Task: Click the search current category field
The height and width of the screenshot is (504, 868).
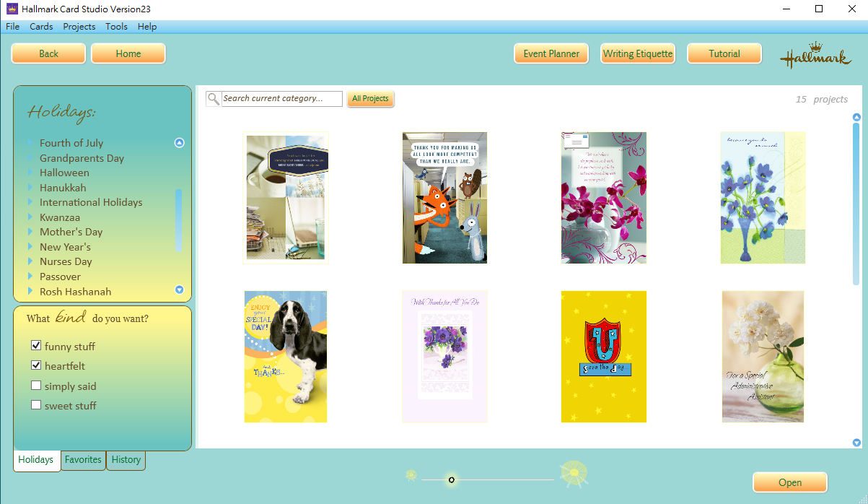Action: pos(281,99)
